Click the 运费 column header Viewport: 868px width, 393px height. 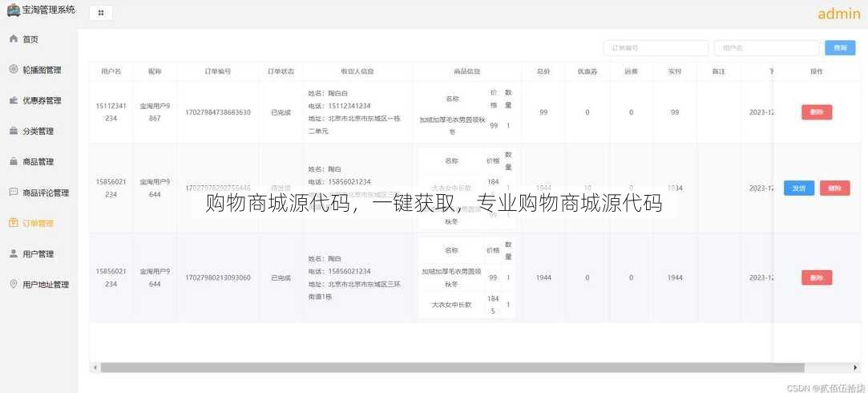[631, 71]
